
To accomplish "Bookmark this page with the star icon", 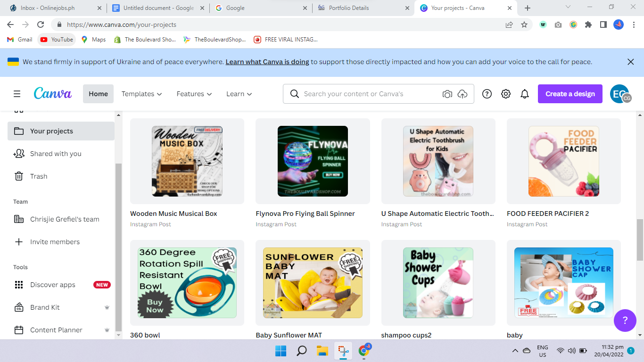I will click(524, 25).
